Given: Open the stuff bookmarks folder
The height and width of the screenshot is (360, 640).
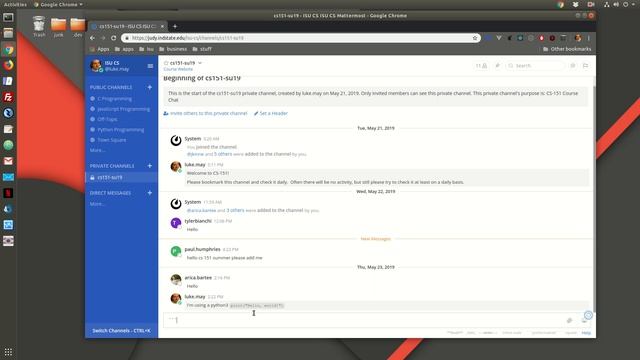Looking at the screenshot, I should (202, 49).
